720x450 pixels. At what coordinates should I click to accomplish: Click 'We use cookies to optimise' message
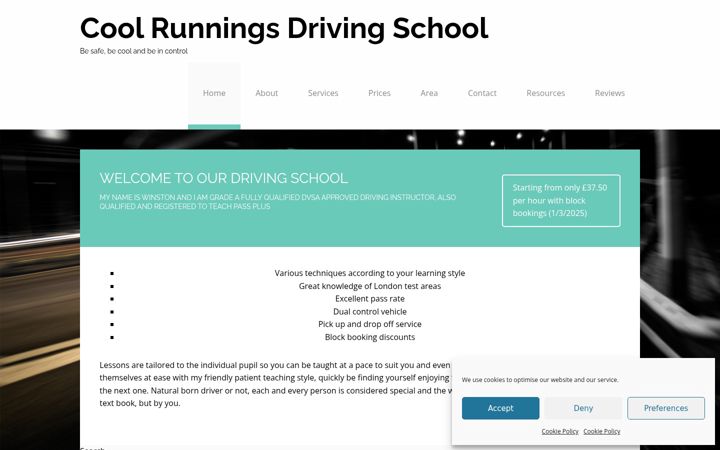(x=540, y=380)
